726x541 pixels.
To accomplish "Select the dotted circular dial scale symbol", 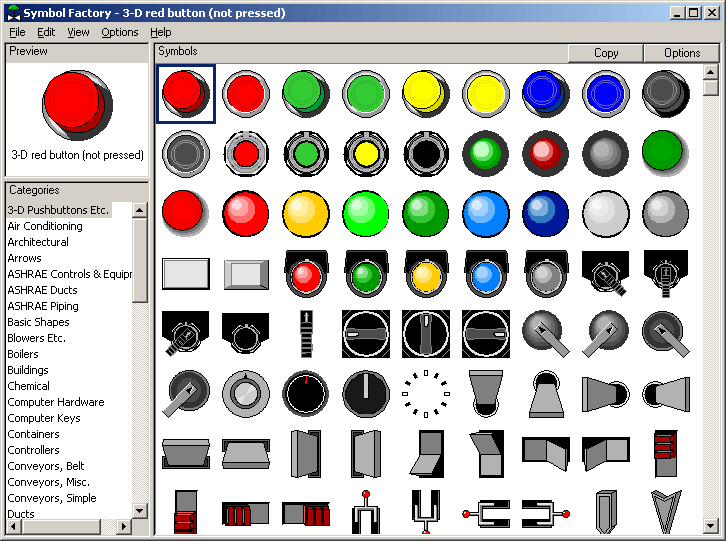I will [426, 394].
